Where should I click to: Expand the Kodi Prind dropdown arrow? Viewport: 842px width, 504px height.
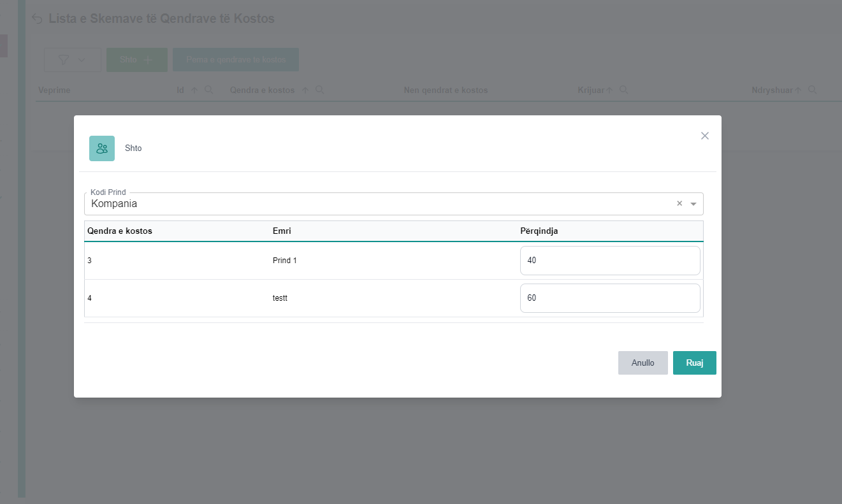pyautogui.click(x=693, y=204)
